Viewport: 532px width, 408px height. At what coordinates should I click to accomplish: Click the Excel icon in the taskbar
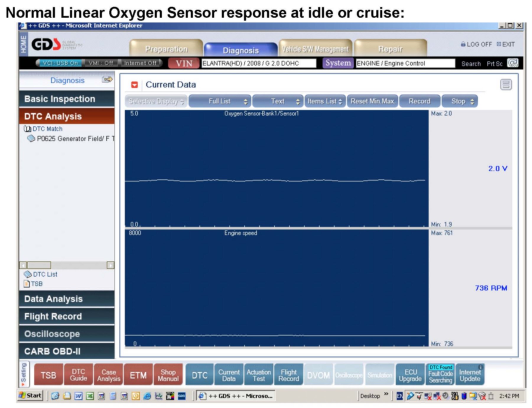pos(90,396)
